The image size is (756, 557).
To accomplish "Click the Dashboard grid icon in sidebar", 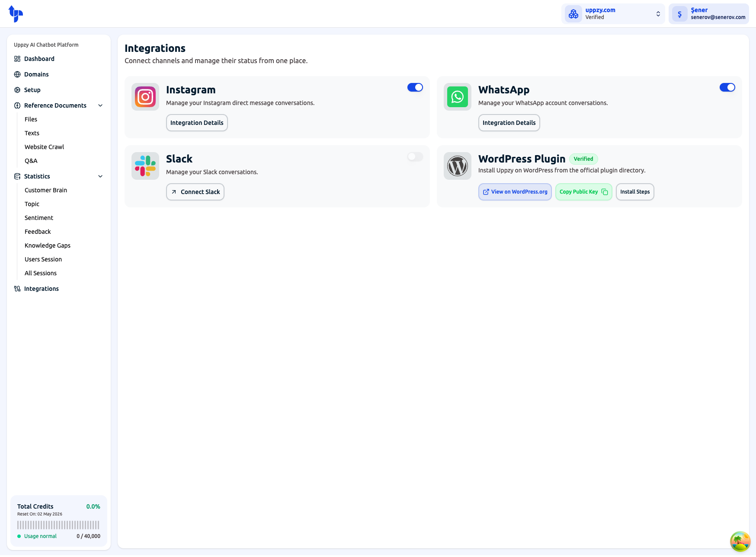I will tap(17, 59).
